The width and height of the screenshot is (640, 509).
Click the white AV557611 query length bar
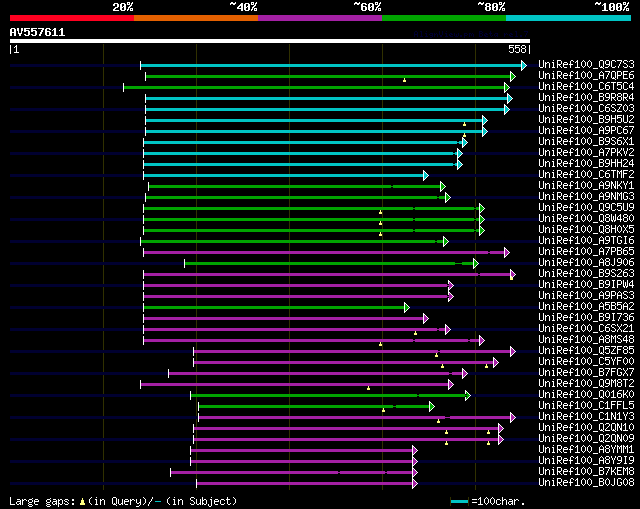[x=270, y=41]
